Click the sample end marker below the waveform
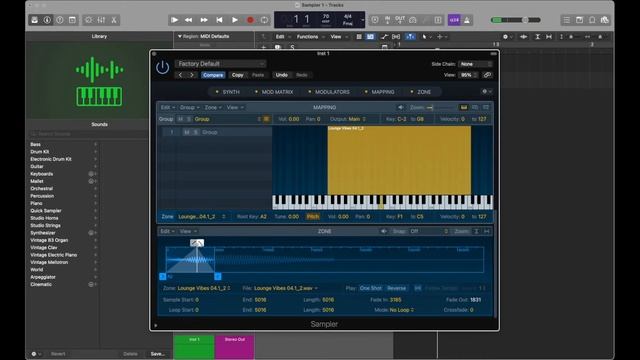Viewport: 640px width, 360px height. (218, 276)
